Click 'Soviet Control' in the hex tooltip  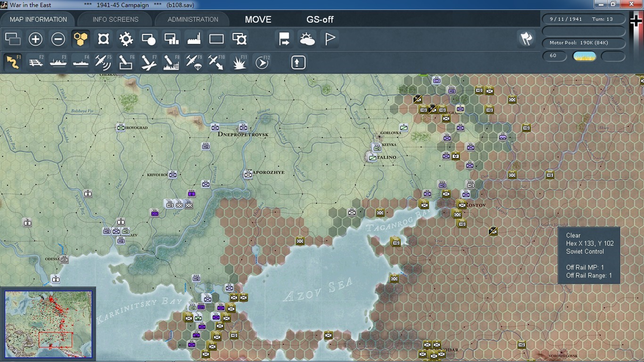pos(585,251)
